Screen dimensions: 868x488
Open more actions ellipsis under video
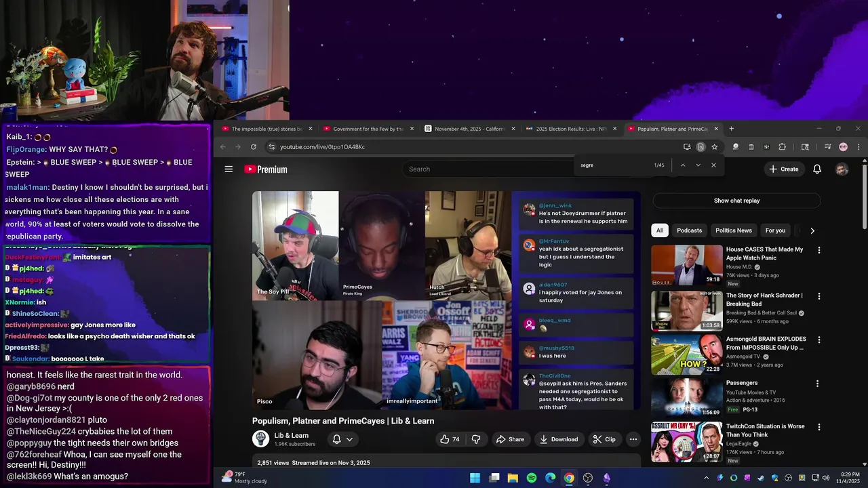tap(633, 439)
